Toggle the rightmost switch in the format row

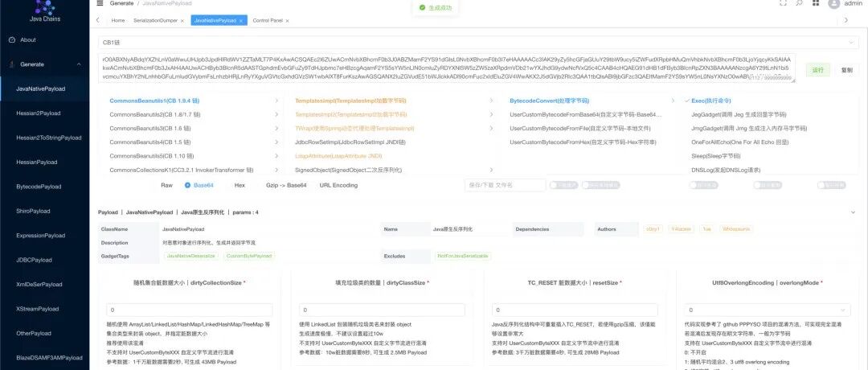point(832,185)
